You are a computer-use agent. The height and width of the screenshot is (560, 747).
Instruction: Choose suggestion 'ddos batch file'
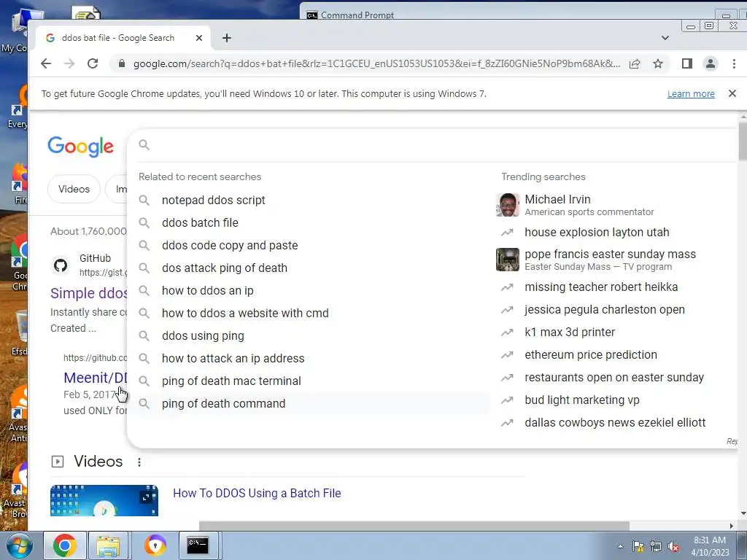[200, 222]
